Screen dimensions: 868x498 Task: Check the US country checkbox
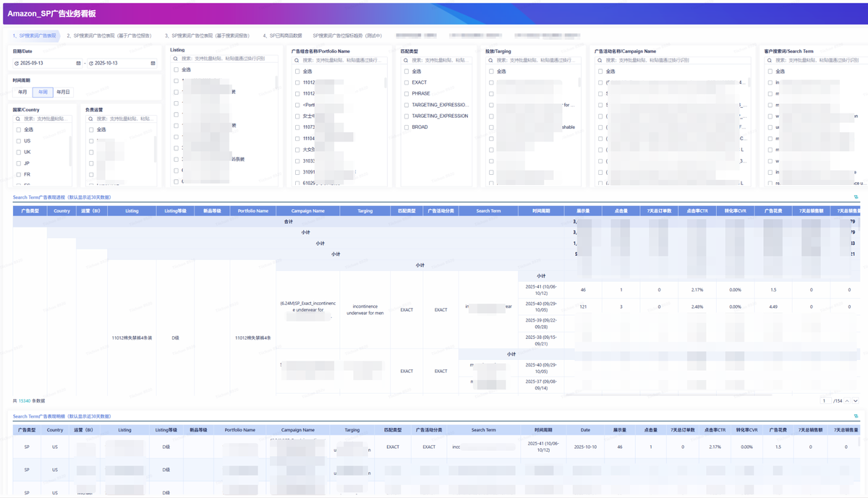[19, 141]
